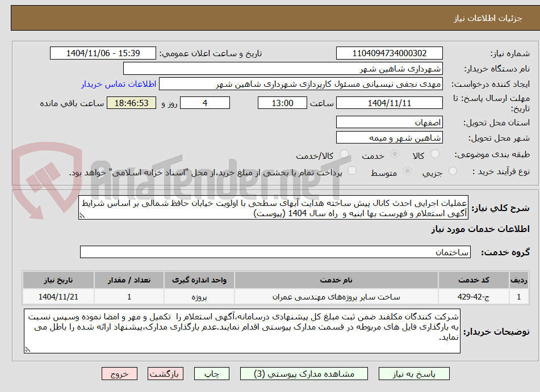Click the توضیحات خریدار notes textarea
The height and width of the screenshot is (392, 540).
242,331
